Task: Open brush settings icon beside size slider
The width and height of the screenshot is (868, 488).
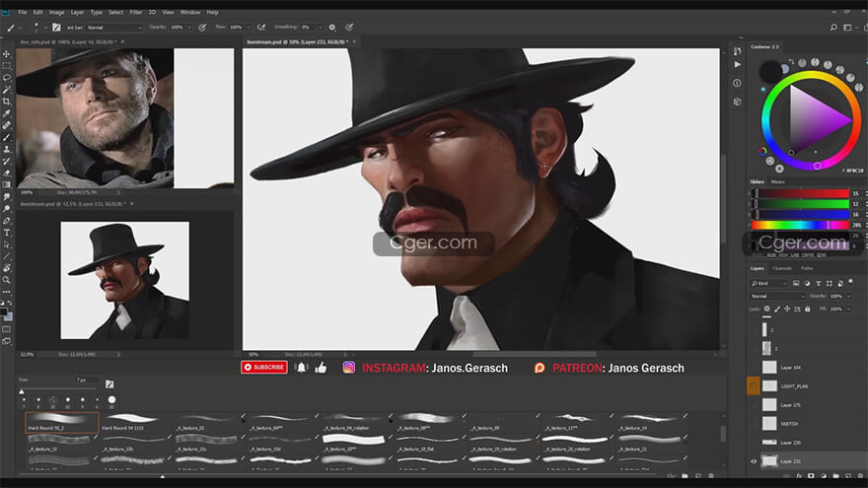Action: click(109, 383)
